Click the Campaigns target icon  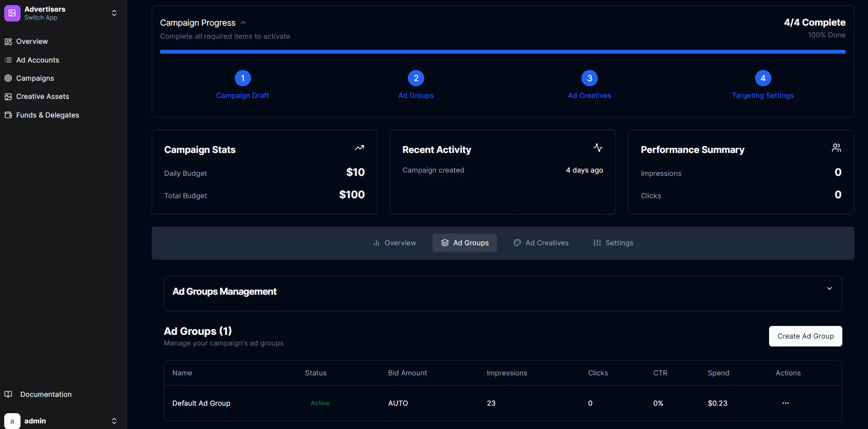coord(8,78)
